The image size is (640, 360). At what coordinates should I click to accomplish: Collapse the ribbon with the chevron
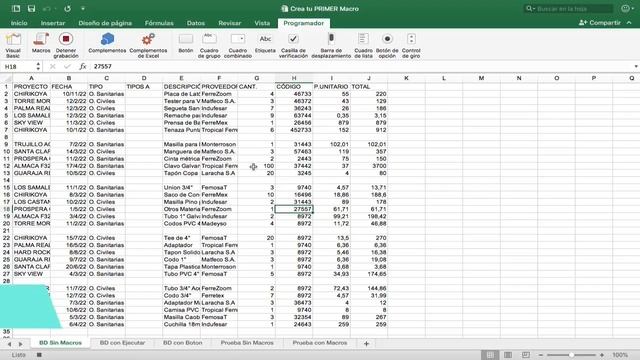pyautogui.click(x=629, y=23)
